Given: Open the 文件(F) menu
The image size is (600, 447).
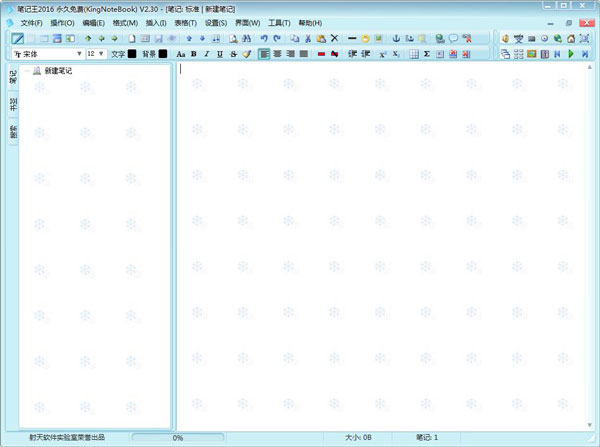Looking at the screenshot, I should [31, 23].
